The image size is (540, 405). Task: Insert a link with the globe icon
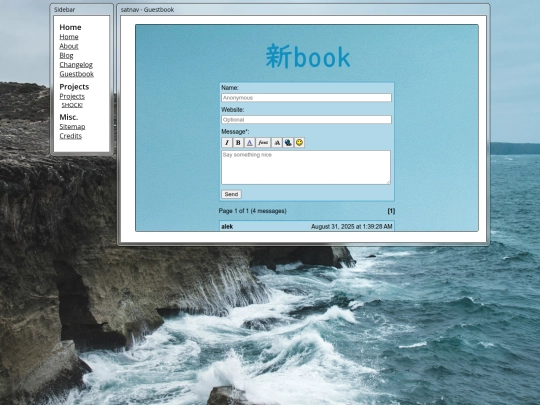[x=288, y=143]
